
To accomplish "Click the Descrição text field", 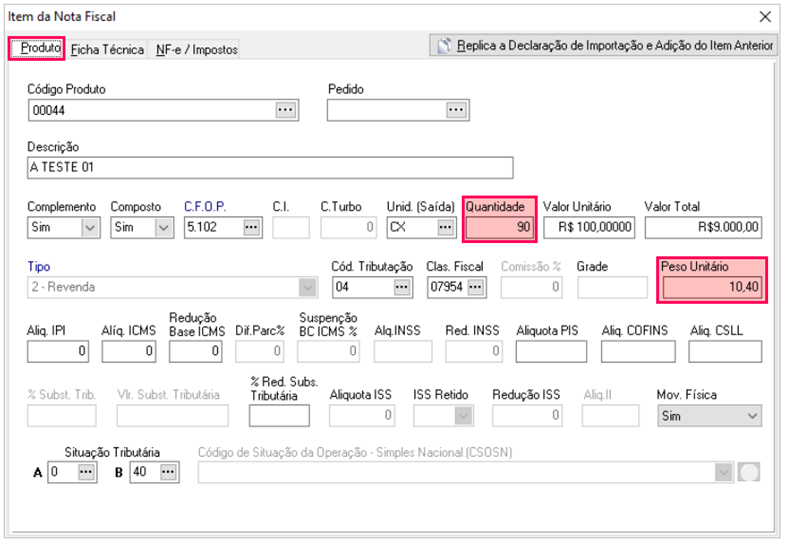I will 270,167.
